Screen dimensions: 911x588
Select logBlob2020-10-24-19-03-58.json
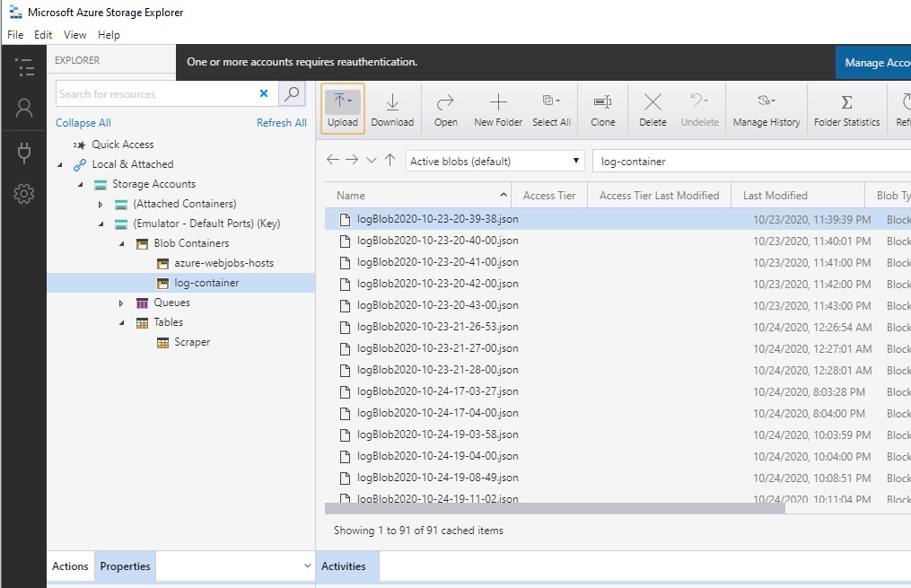(x=437, y=434)
